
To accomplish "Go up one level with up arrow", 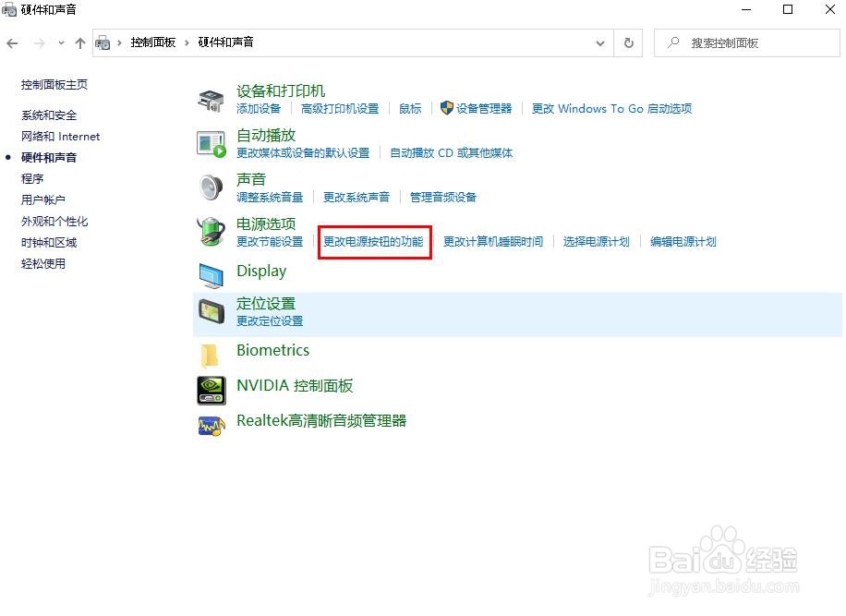I will [x=79, y=43].
